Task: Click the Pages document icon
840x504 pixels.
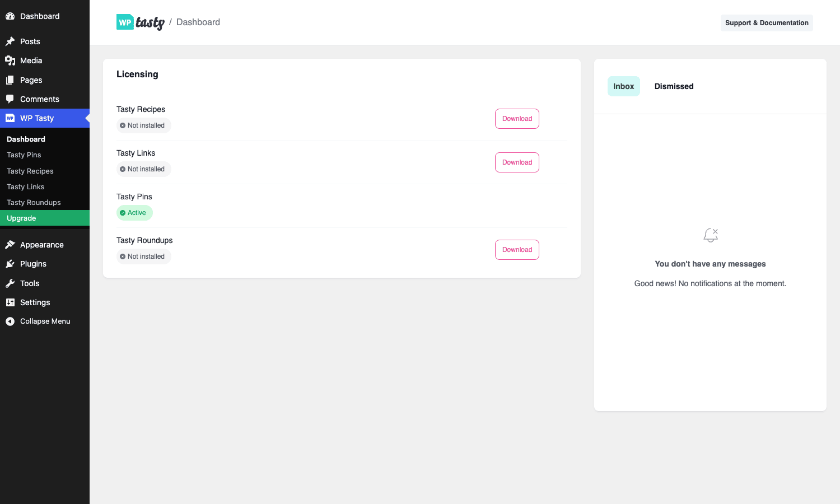Action: 10,80
